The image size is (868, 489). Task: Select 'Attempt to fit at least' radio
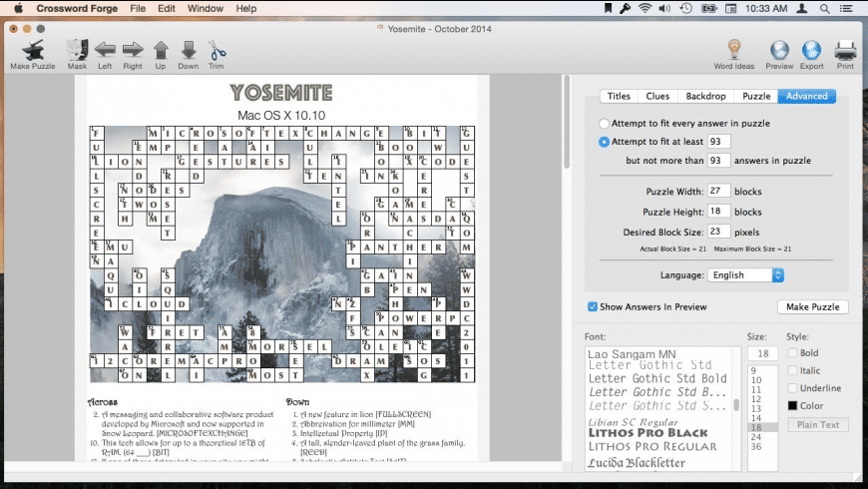click(604, 142)
